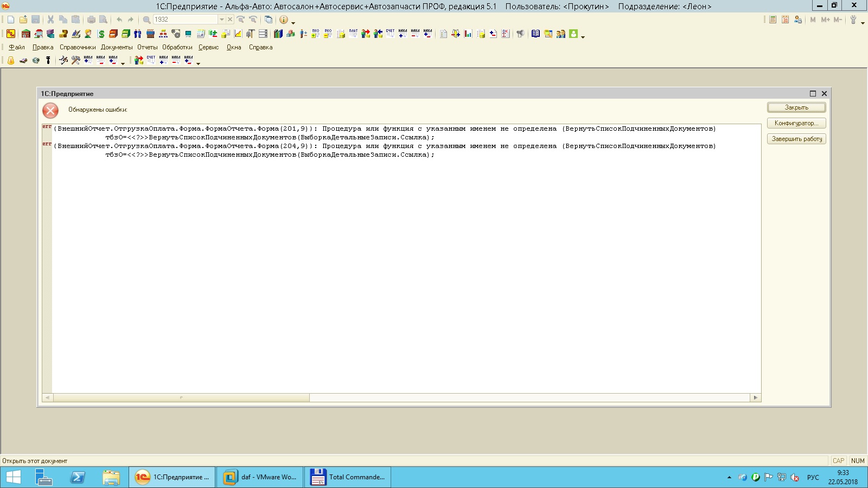Click the Open file icon
The width and height of the screenshot is (868, 488).
coord(23,20)
